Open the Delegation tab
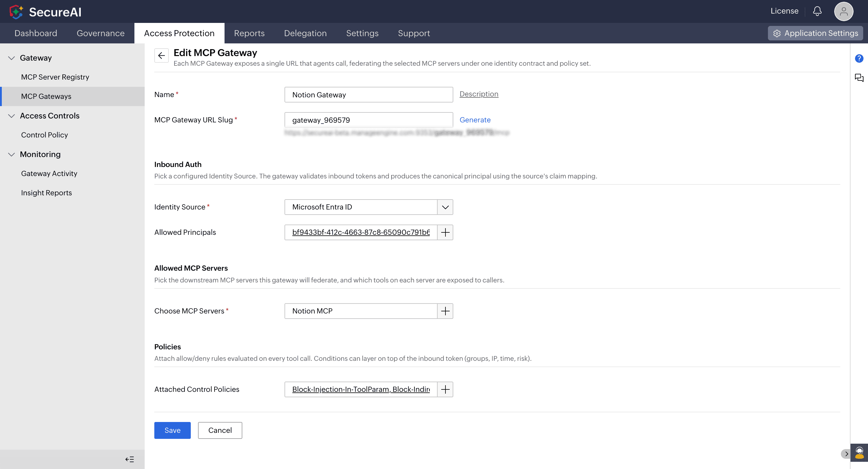 pos(305,33)
